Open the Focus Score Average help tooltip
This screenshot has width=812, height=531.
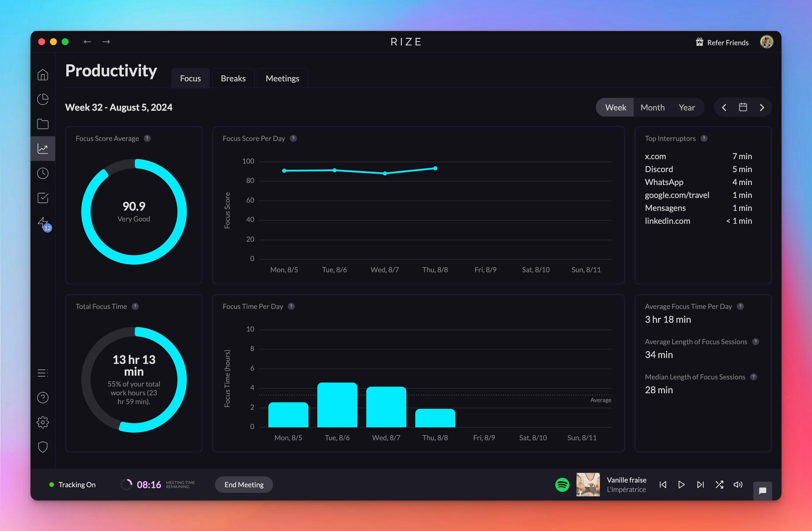coord(147,138)
